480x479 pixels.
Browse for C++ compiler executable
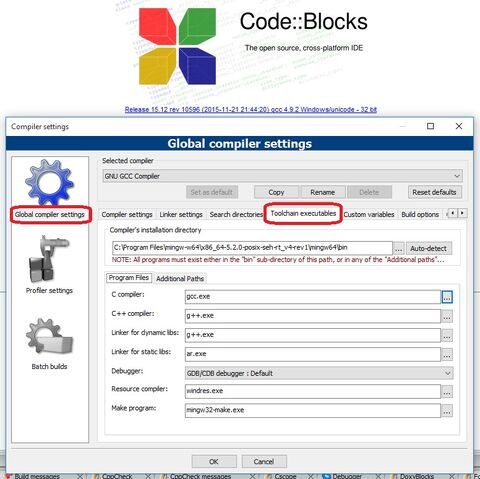(447, 316)
